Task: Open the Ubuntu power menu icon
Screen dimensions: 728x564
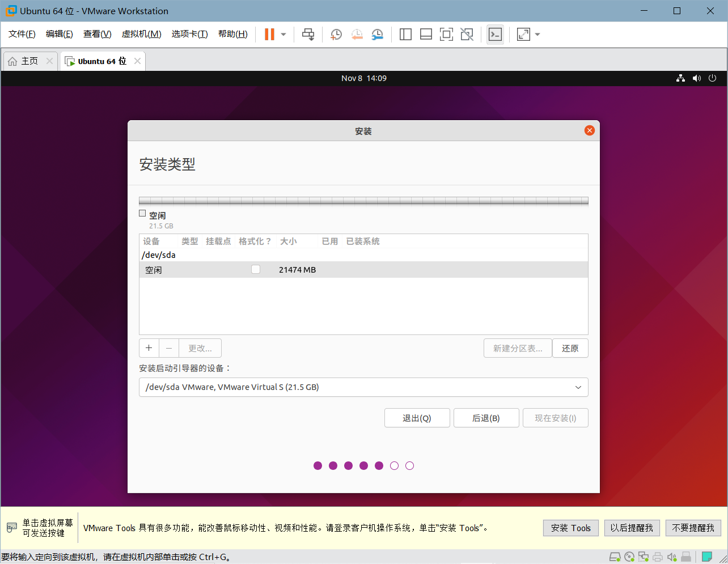Action: (x=713, y=78)
